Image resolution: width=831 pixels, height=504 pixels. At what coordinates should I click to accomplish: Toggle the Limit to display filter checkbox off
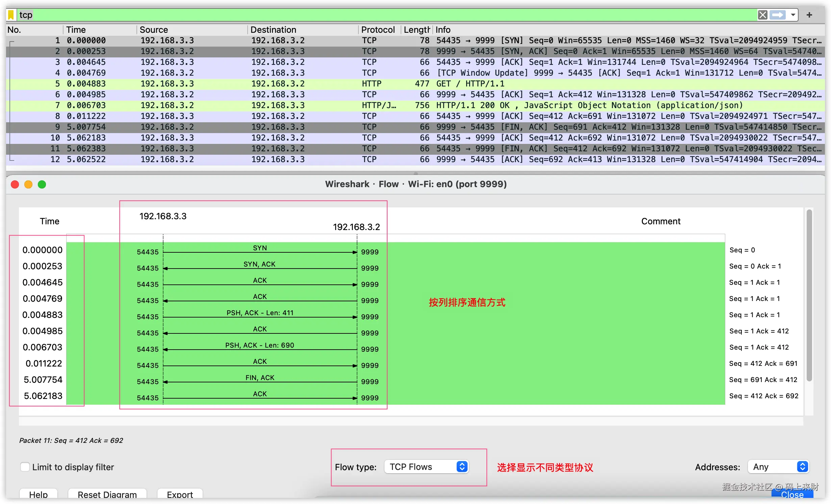point(25,467)
